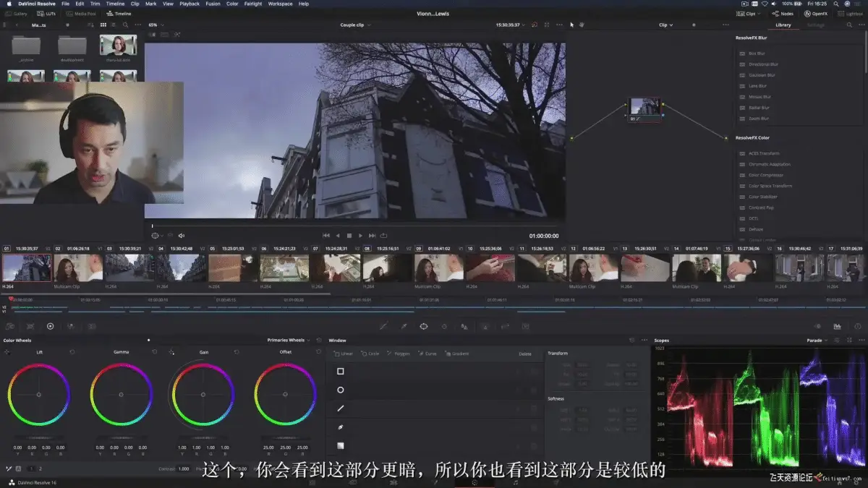
Task: Select the Power Window tool in the palette toolbar
Action: 424,326
